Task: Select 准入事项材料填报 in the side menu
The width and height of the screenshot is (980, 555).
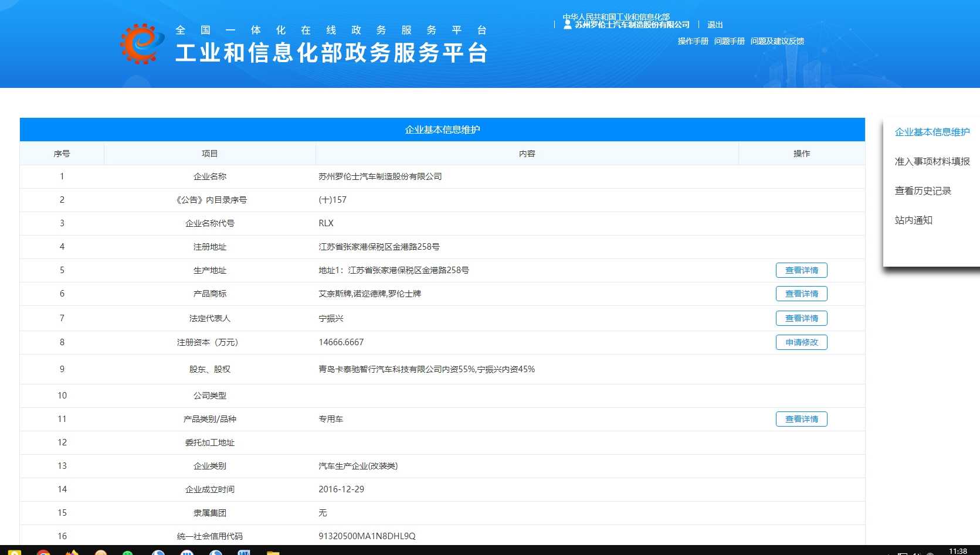Action: (x=932, y=161)
